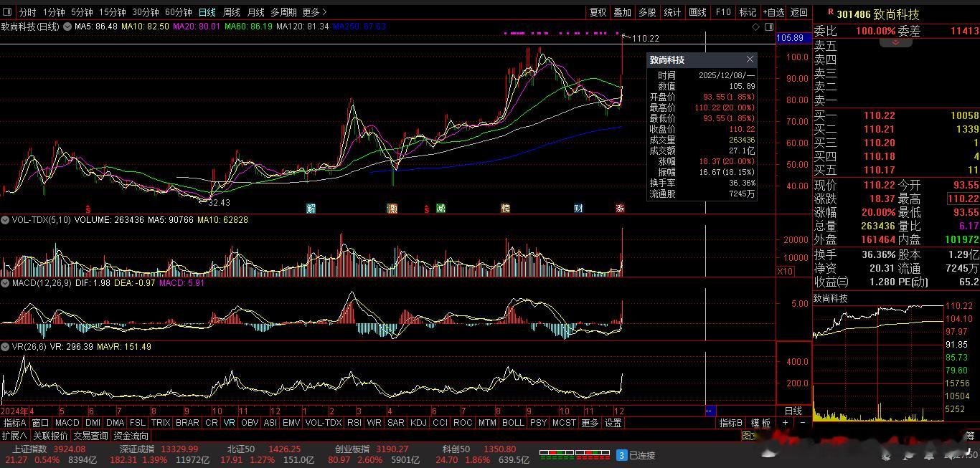The height and width of the screenshot is (468, 980).
Task: Select the 30分钟 period
Action: [146, 12]
